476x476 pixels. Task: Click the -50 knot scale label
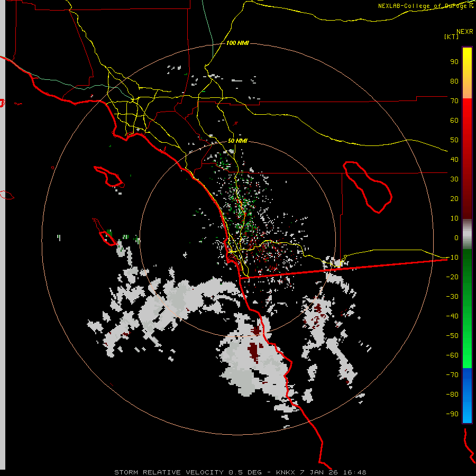452,335
